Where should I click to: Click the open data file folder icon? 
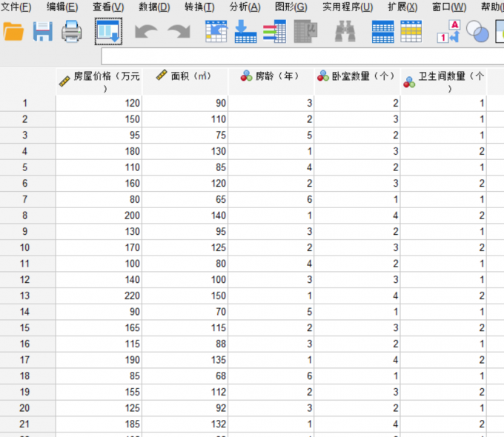coord(14,32)
